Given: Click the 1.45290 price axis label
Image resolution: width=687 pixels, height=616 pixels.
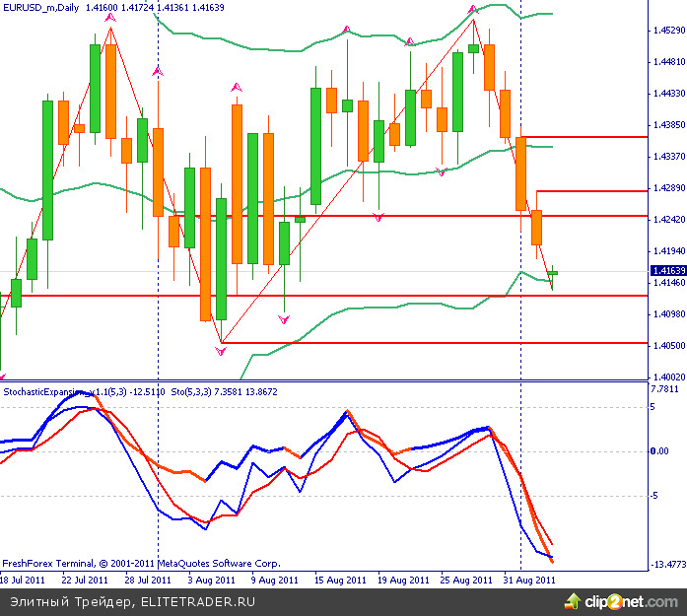Looking at the screenshot, I should tap(668, 32).
